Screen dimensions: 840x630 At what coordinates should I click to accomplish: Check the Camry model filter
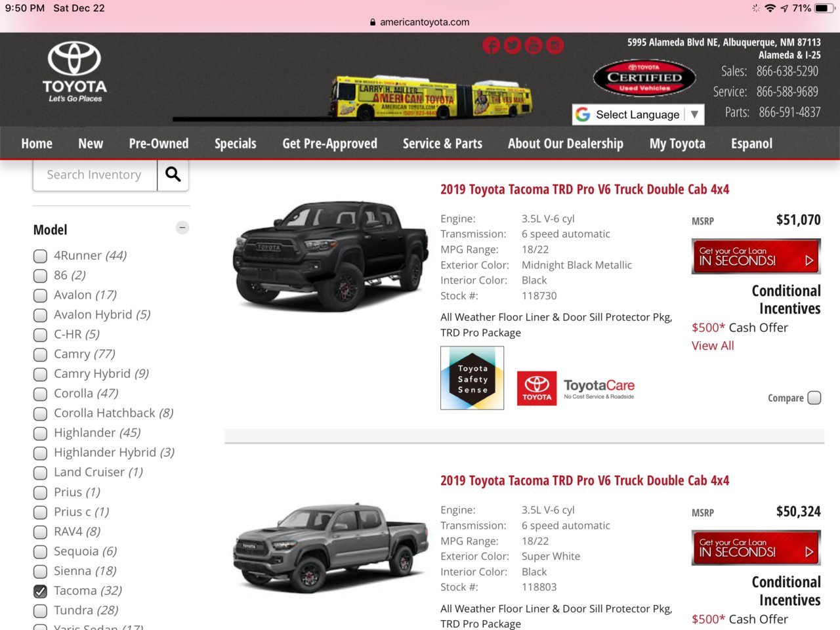pyautogui.click(x=41, y=354)
